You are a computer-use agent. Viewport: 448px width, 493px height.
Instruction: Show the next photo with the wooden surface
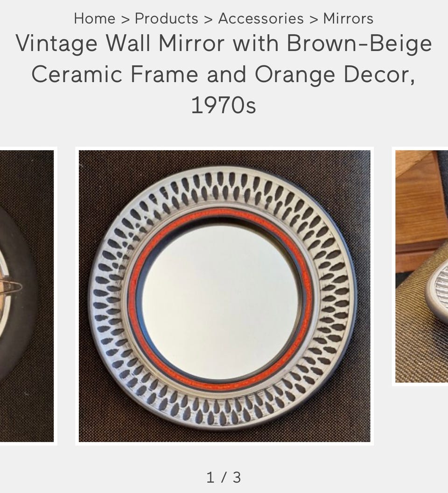(421, 266)
